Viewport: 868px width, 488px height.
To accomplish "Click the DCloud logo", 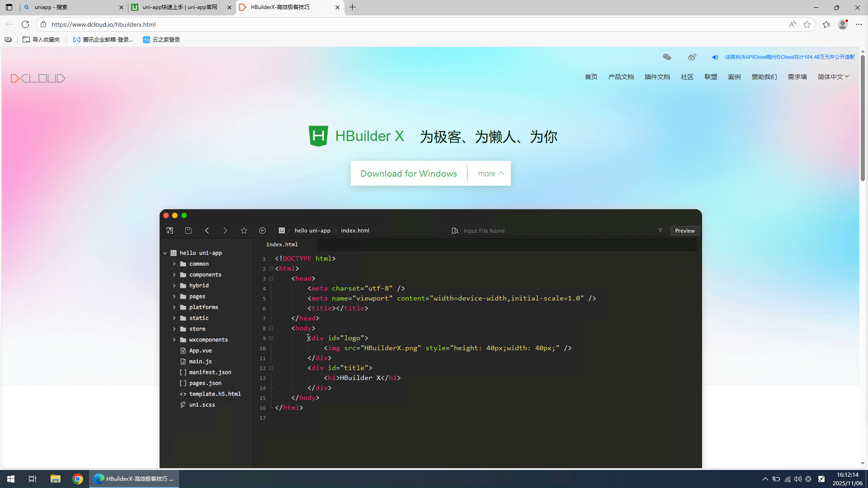I will click(38, 79).
